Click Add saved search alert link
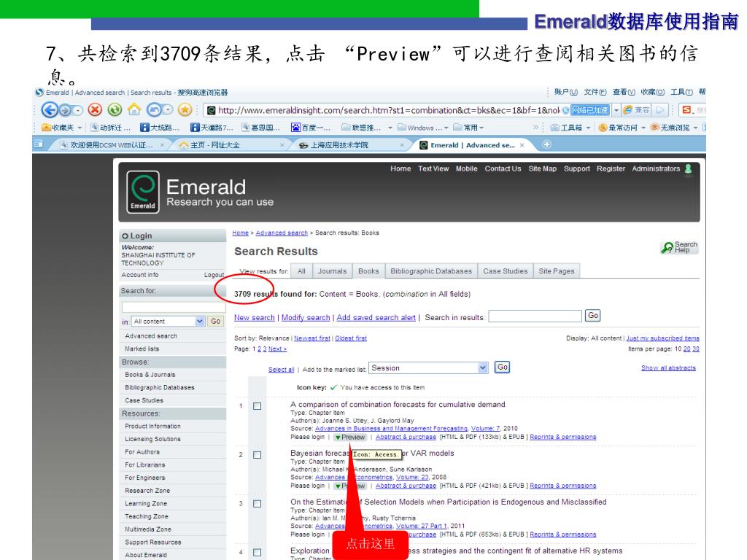 pyautogui.click(x=376, y=318)
